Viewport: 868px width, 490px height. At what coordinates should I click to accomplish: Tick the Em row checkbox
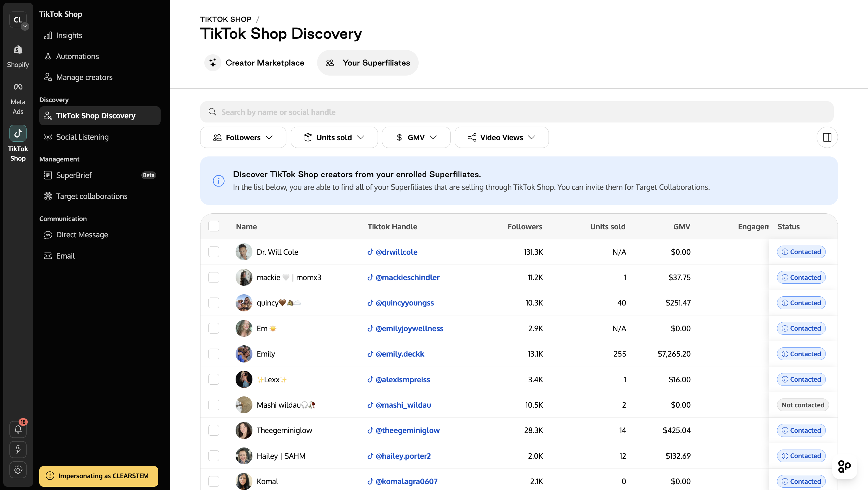(x=214, y=328)
